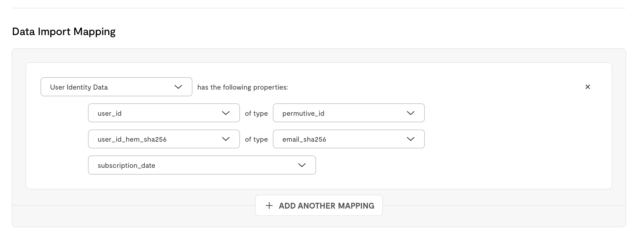
Task: Open the email_sha256 type dropdown
Action: coord(349,139)
